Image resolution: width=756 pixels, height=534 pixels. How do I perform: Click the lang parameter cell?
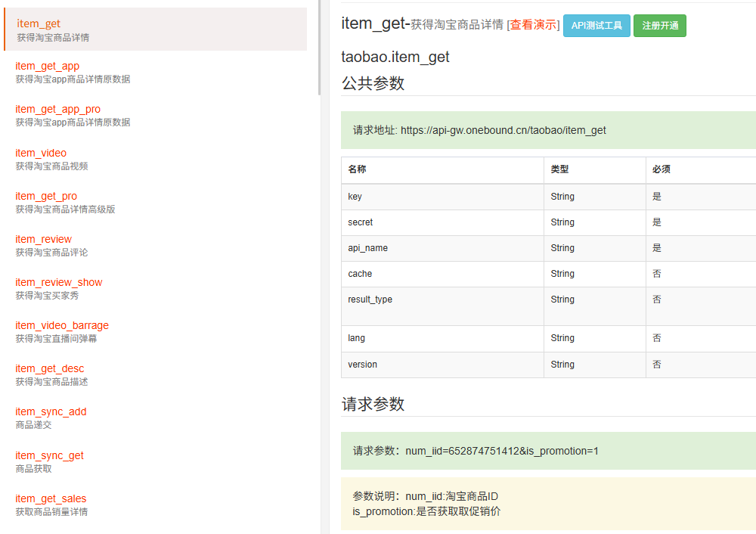pos(442,339)
